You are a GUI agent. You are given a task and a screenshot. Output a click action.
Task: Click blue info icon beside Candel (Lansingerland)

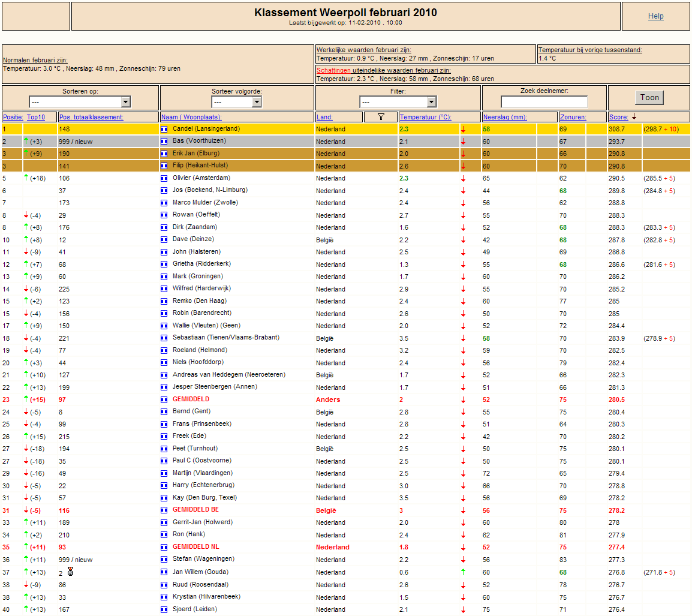click(164, 130)
